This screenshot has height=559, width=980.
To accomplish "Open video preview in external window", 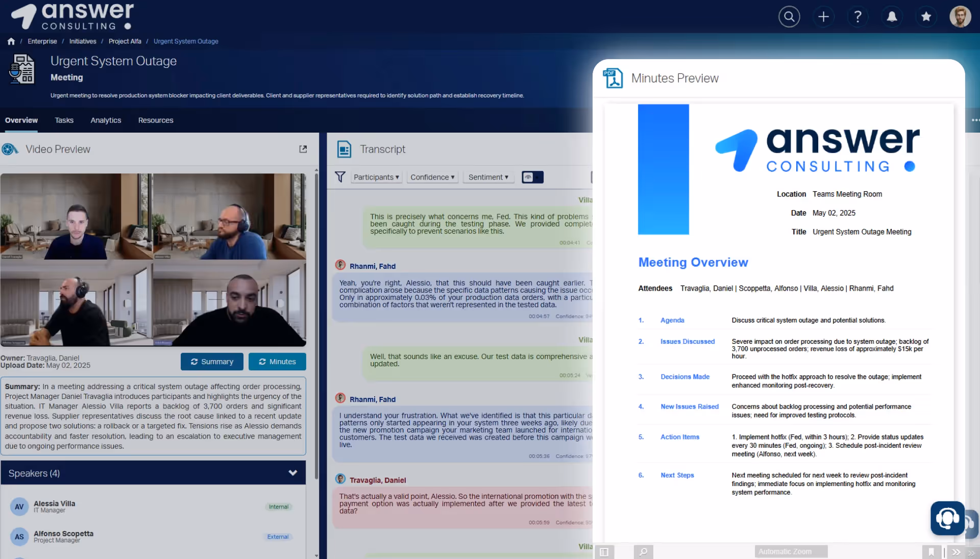I will [x=303, y=149].
